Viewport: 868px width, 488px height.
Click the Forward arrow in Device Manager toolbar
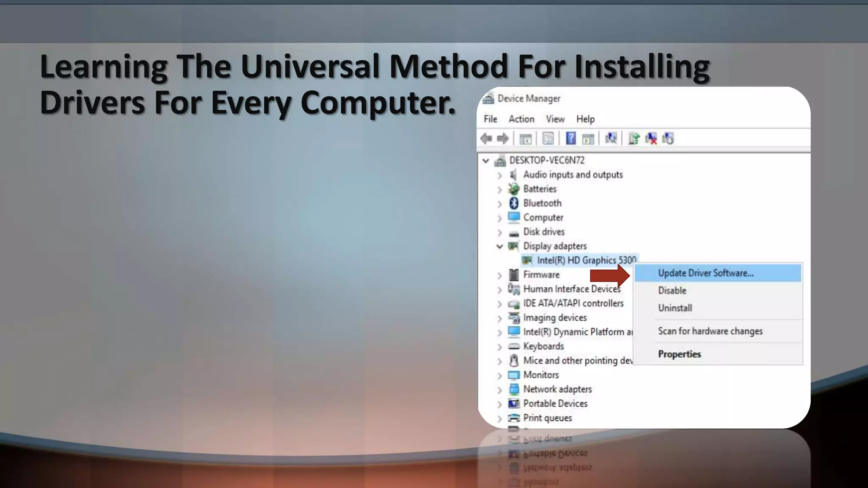[503, 139]
